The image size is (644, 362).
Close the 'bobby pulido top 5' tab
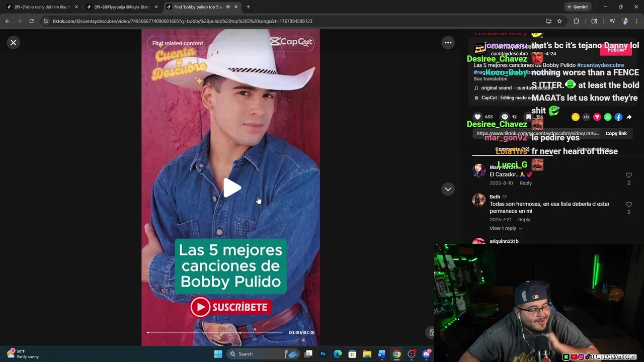point(236,7)
